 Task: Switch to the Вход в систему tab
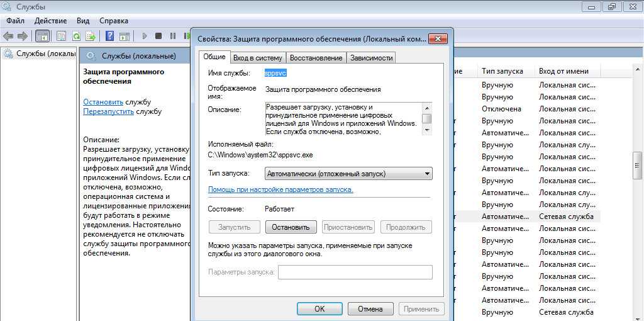pyautogui.click(x=257, y=58)
